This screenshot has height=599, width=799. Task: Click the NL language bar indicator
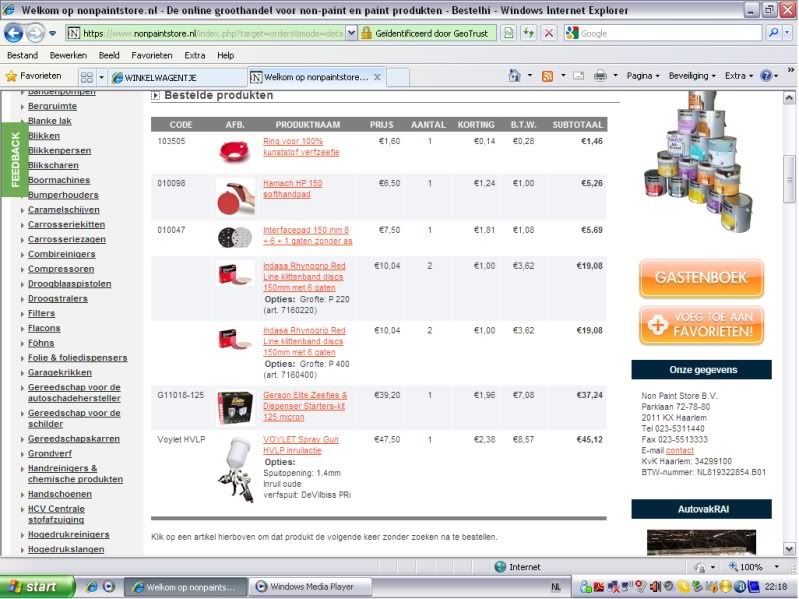click(x=555, y=587)
